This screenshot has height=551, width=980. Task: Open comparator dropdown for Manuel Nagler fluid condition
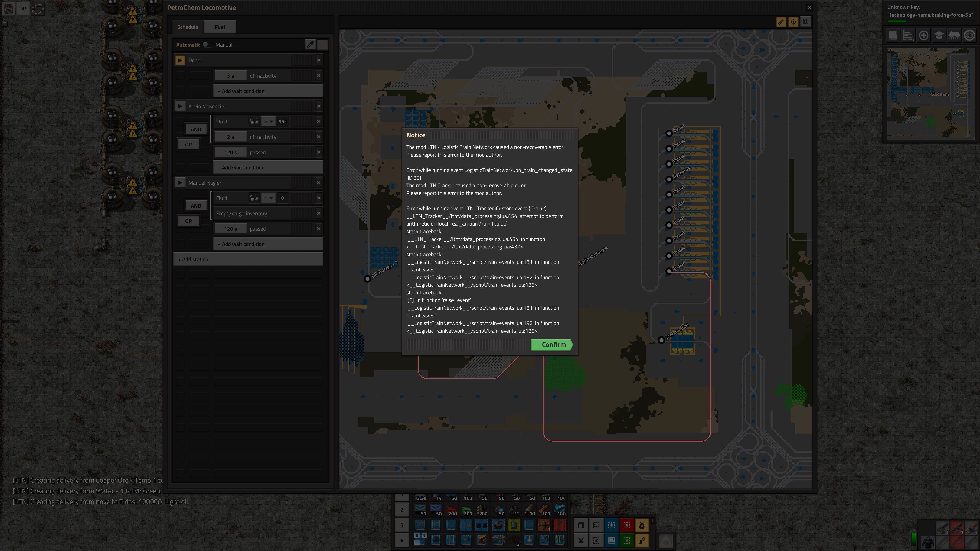coord(268,198)
